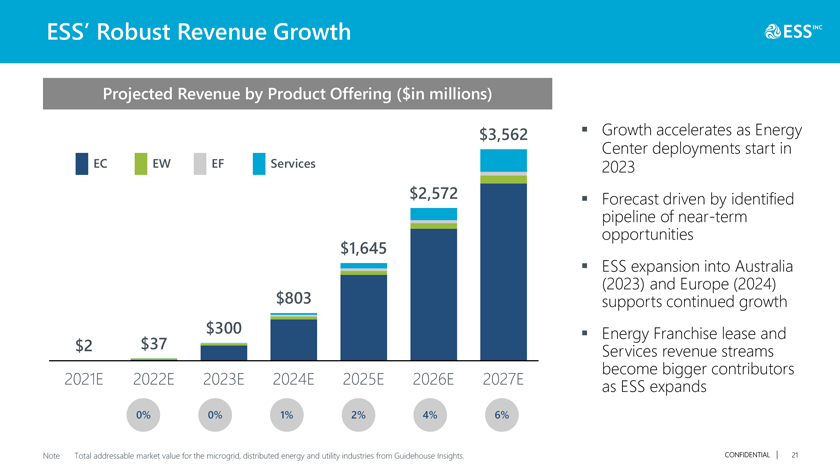Click the dark blue EC segment of 2027E bar
This screenshot has height=473, width=840.
click(504, 272)
